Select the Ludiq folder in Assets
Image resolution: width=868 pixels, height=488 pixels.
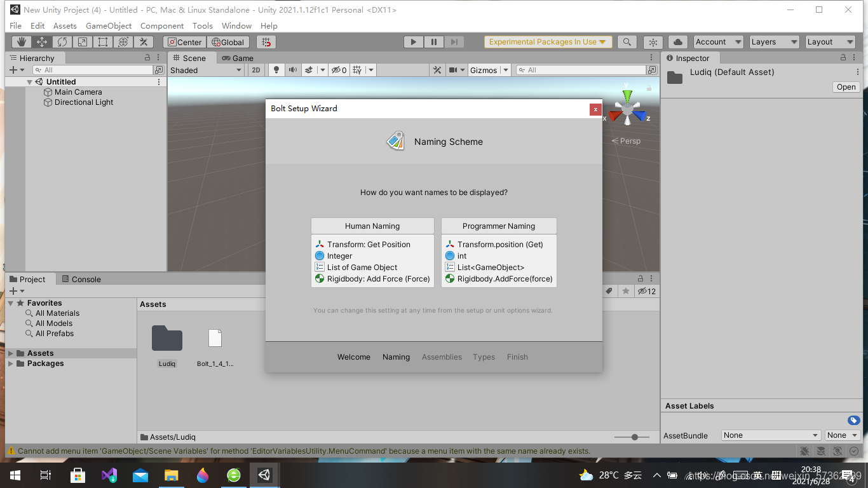tap(167, 346)
